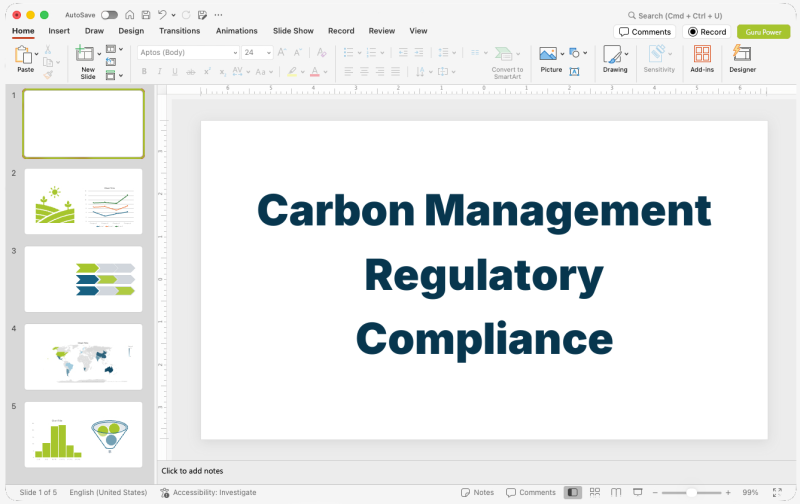Toggle the AutoSave switch

(x=109, y=15)
